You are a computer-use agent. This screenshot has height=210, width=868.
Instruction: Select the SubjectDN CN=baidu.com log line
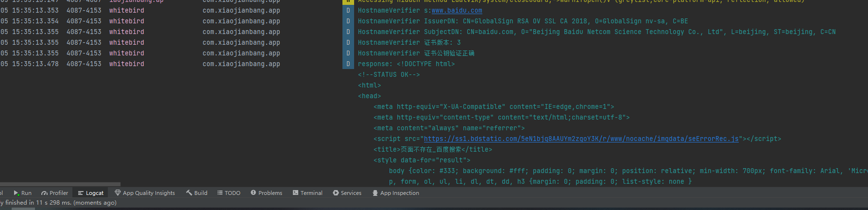(x=597, y=32)
